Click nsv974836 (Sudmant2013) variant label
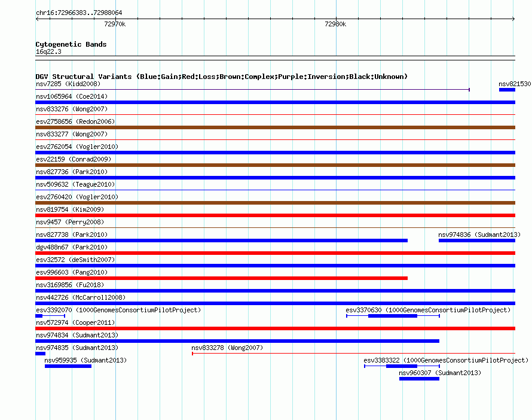This screenshot has height=420, width=532. click(x=479, y=235)
